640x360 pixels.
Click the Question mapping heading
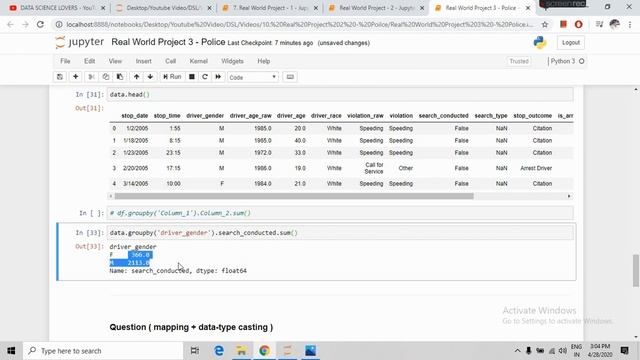(x=191, y=327)
